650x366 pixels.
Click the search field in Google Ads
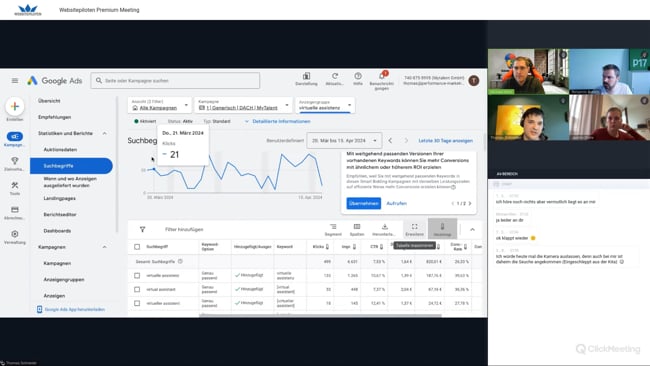tap(175, 80)
